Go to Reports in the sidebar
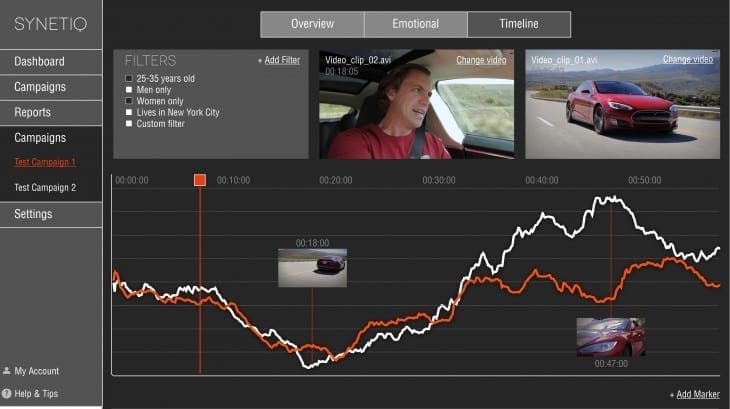 point(51,113)
